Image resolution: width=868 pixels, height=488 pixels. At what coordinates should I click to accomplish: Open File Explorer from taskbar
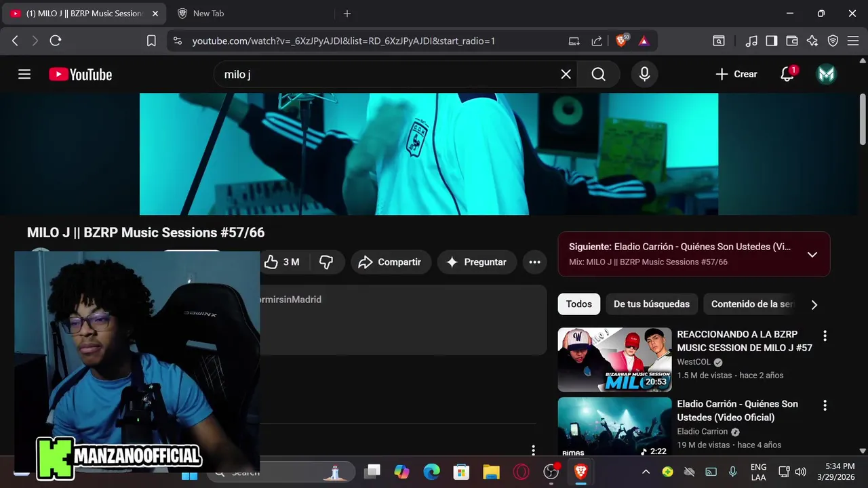click(x=492, y=472)
